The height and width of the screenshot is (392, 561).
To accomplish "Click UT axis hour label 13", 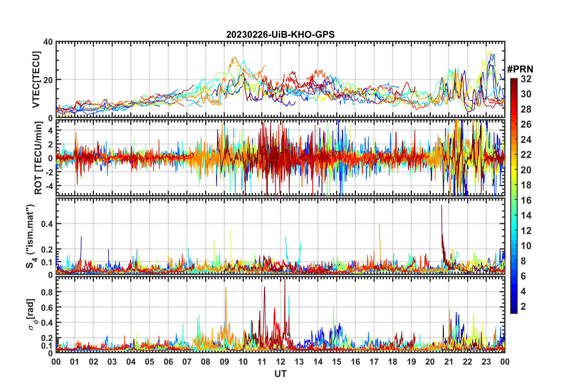I will 299,362.
